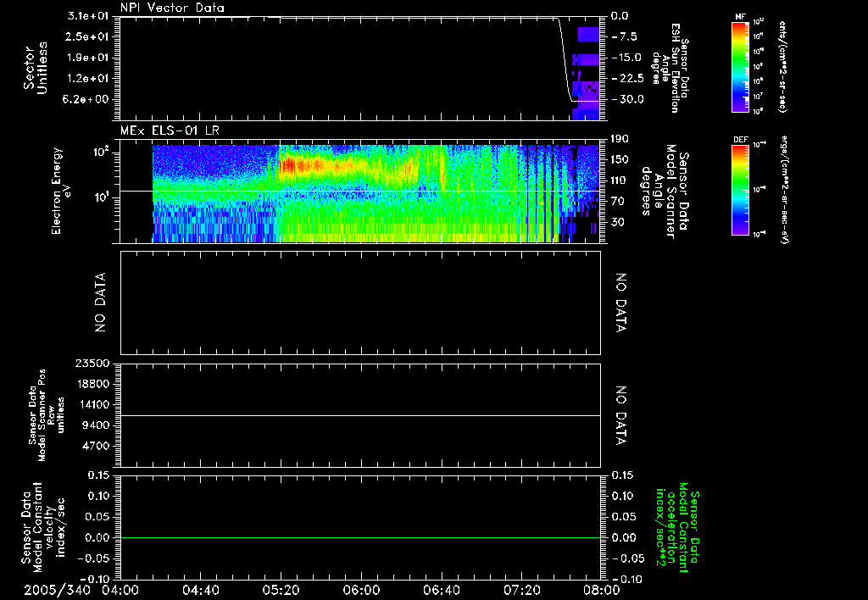Image resolution: width=868 pixels, height=600 pixels.
Task: Click the DEF label above lower color bar
Action: (740, 140)
